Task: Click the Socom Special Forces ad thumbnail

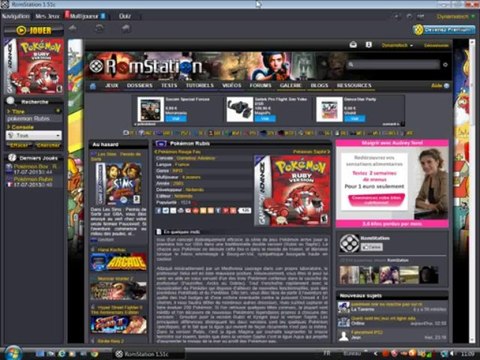Action: [x=151, y=110]
